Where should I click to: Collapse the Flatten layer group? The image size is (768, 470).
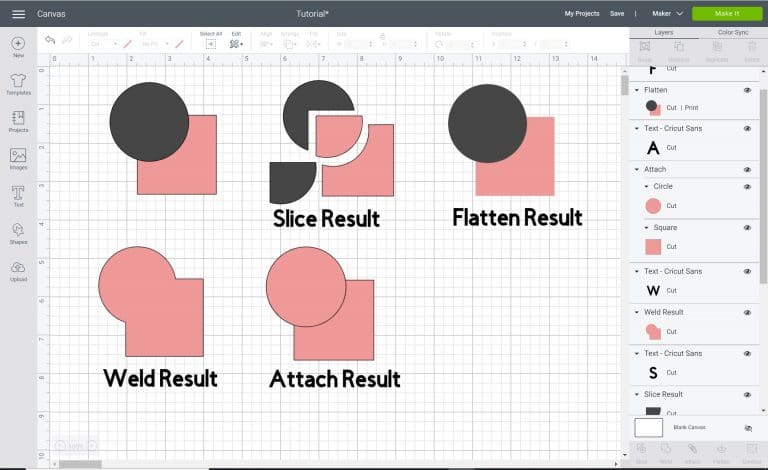[x=637, y=90]
